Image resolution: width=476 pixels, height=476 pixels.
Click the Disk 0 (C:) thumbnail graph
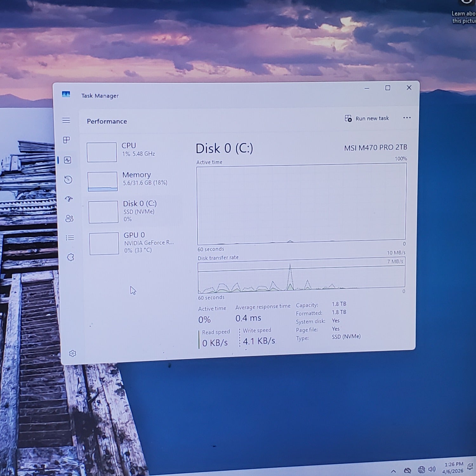pos(103,212)
